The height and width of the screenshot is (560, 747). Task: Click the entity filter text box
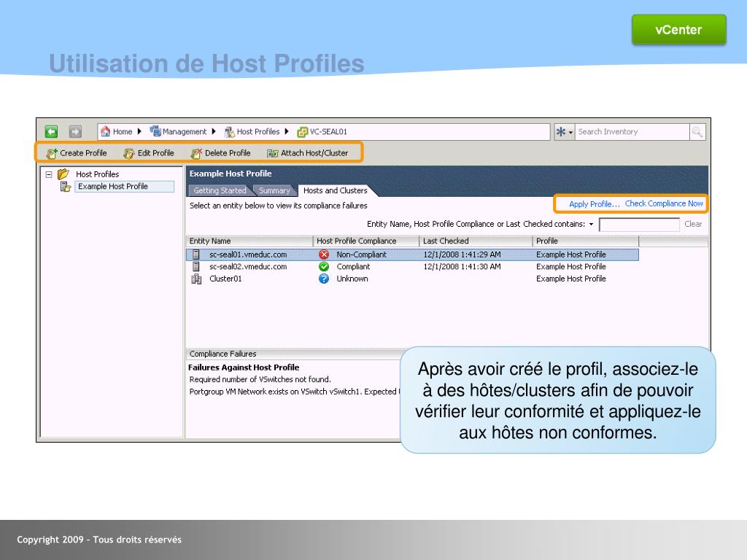pyautogui.click(x=639, y=225)
